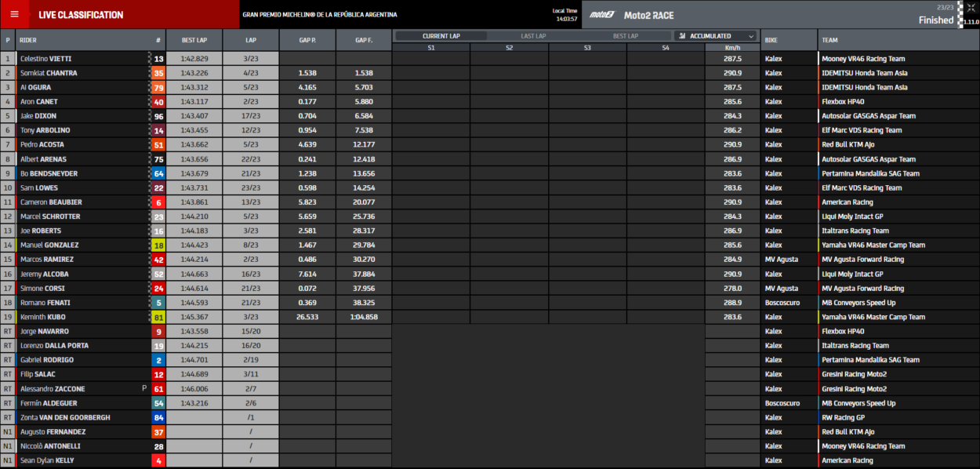Click rider number badge 22 for Lowes

point(158,188)
